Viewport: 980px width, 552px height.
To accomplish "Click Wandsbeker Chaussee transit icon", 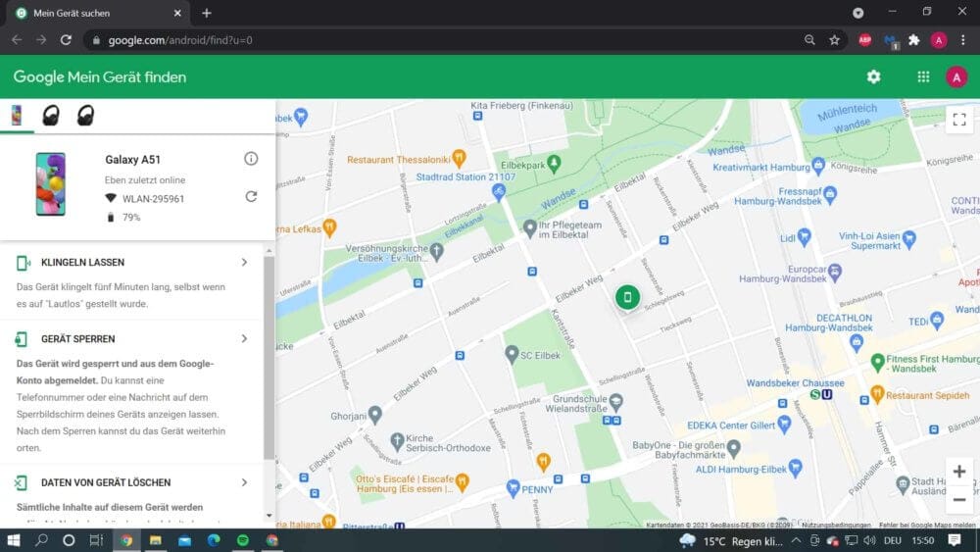I will [x=820, y=394].
